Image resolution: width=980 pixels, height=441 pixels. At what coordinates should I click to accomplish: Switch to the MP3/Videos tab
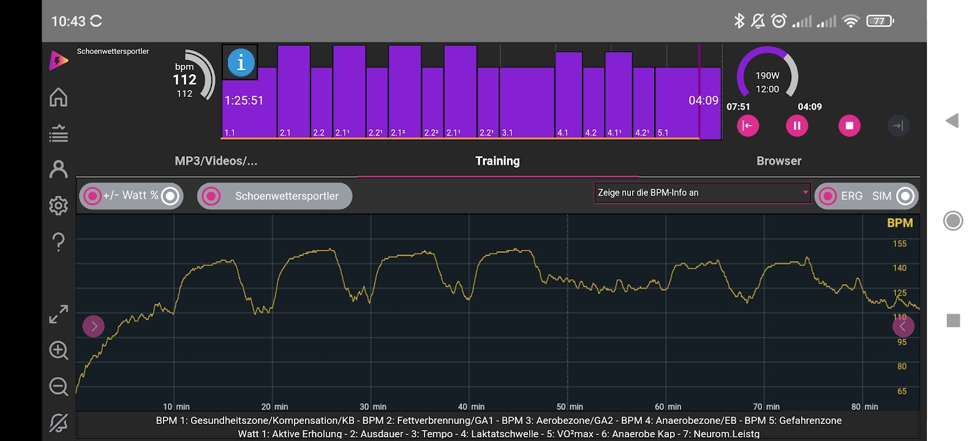click(x=216, y=161)
